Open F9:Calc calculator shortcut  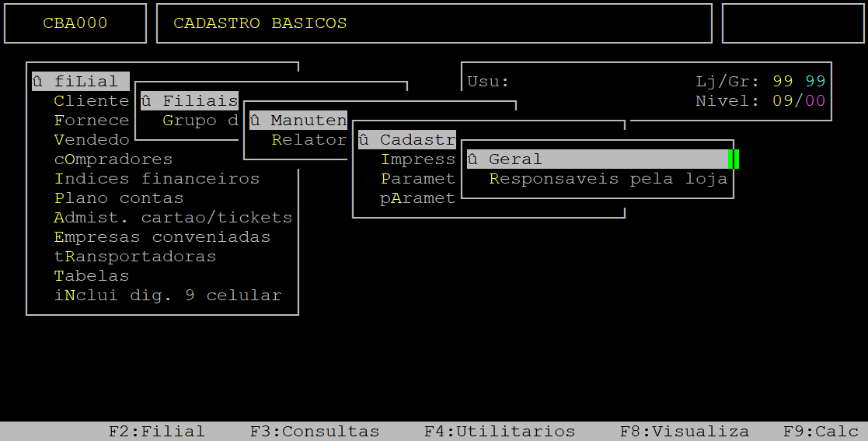(x=821, y=432)
